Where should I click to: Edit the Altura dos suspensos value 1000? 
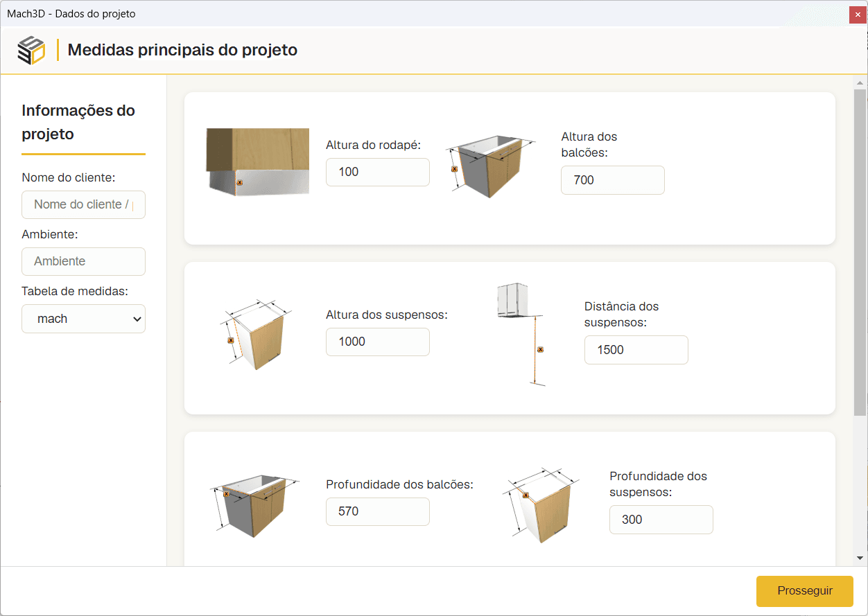tap(378, 342)
